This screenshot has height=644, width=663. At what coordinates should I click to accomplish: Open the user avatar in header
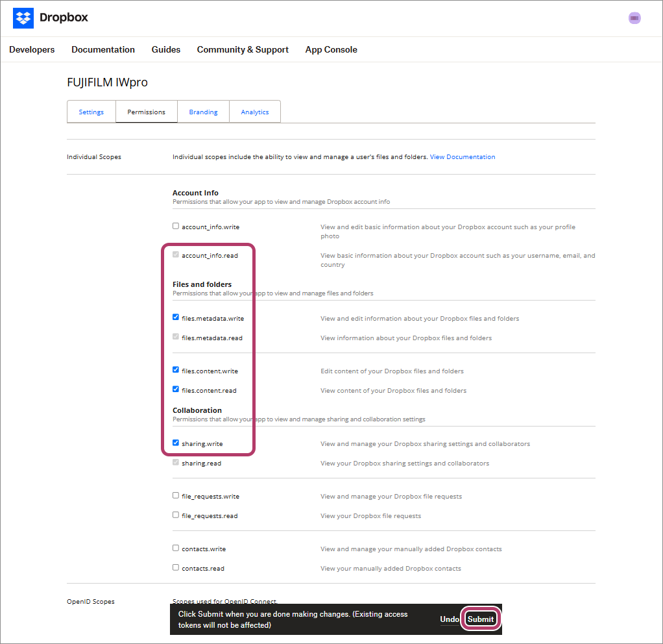(634, 18)
